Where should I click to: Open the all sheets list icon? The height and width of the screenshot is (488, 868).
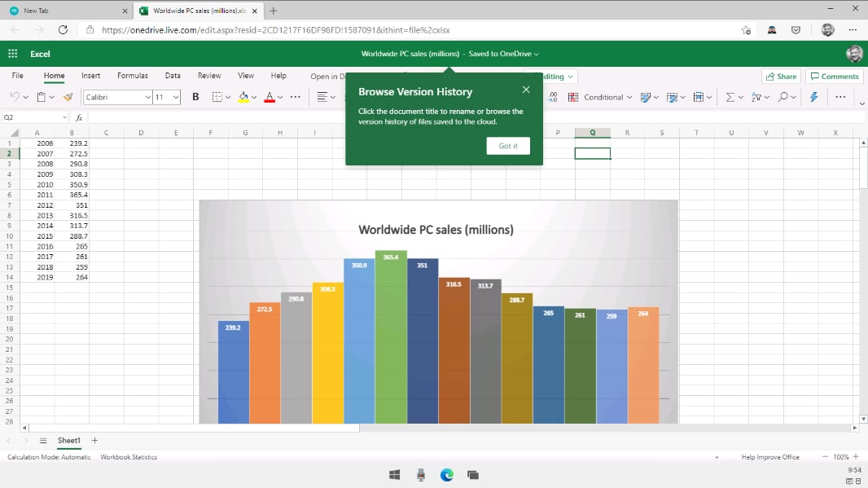[x=43, y=441]
